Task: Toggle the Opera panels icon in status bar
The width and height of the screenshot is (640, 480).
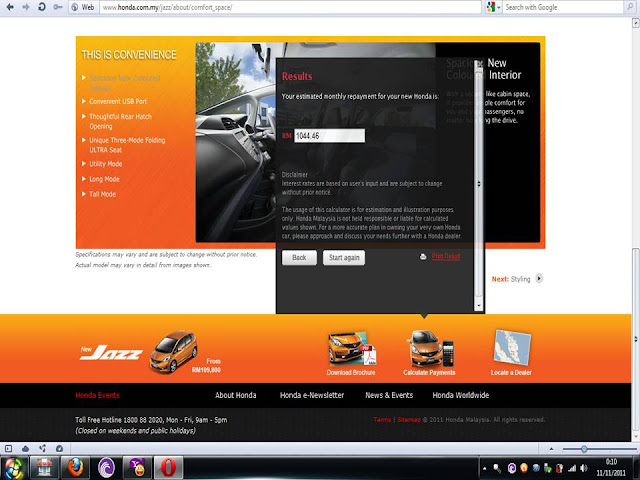Action: coord(8,449)
